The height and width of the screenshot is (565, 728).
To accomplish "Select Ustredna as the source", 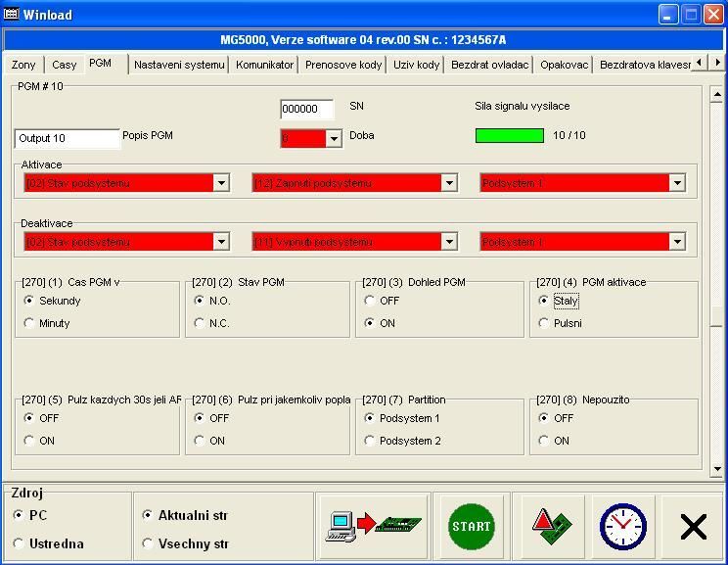I will pyautogui.click(x=20, y=543).
